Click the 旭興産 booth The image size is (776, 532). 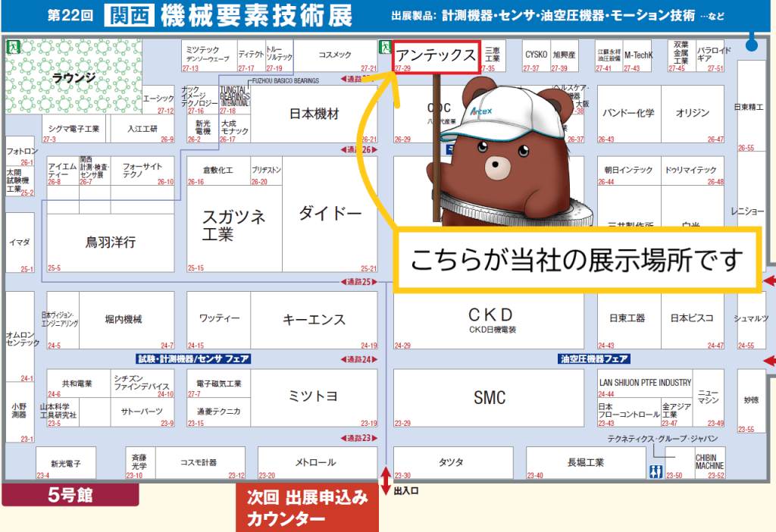[x=564, y=56]
